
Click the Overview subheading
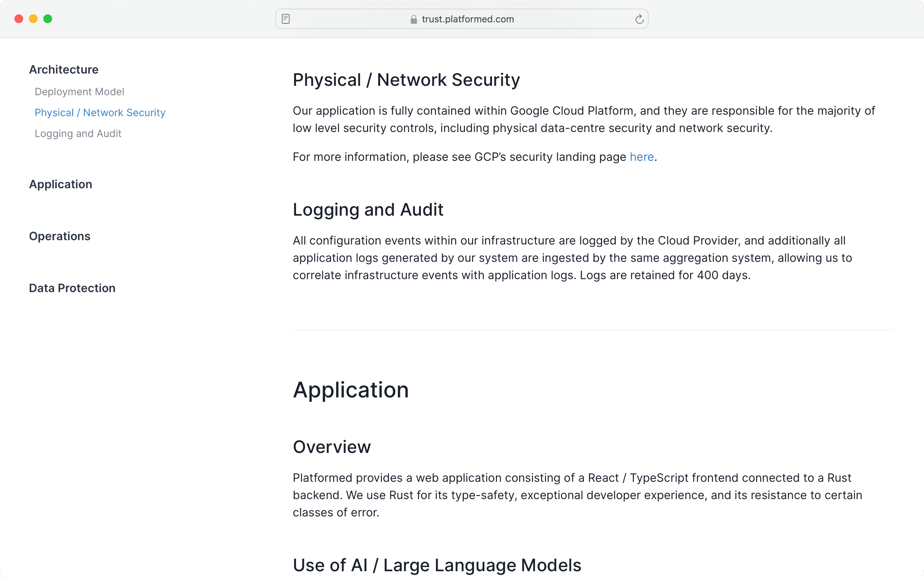point(331,447)
